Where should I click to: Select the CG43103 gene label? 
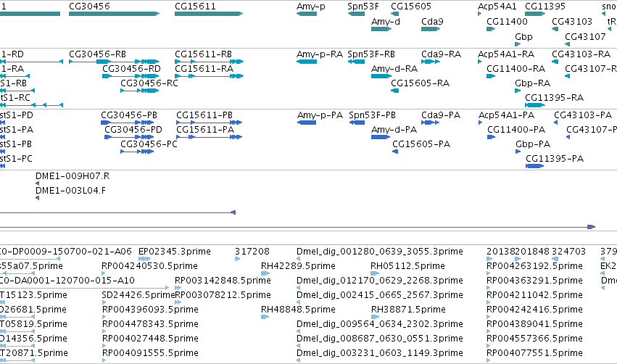[572, 21]
